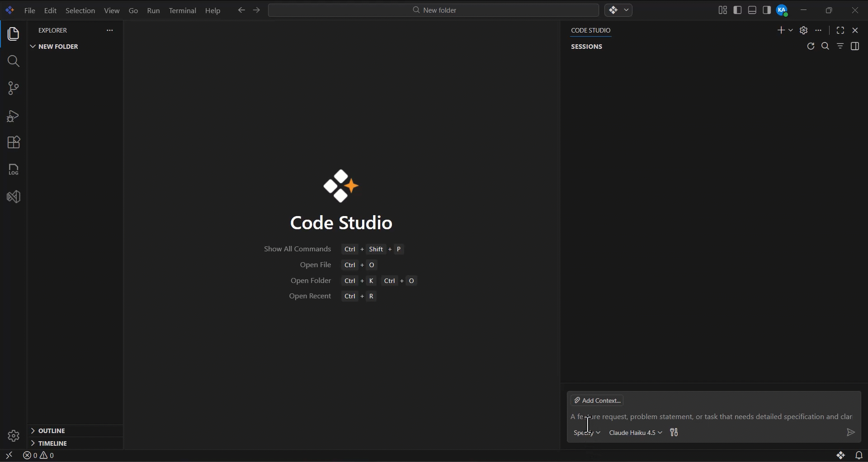
Task: Open the Extensions view
Action: pyautogui.click(x=13, y=142)
